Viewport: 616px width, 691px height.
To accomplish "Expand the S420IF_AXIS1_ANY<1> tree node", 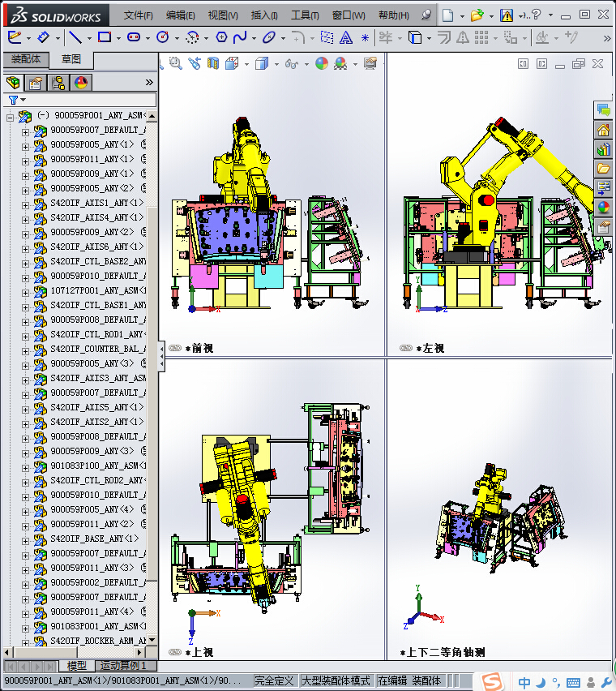I will coord(25,205).
